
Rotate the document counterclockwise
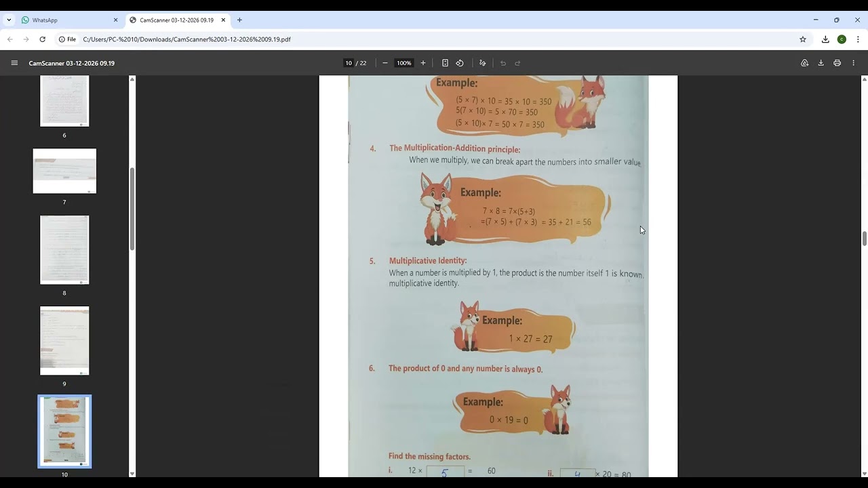tap(460, 63)
